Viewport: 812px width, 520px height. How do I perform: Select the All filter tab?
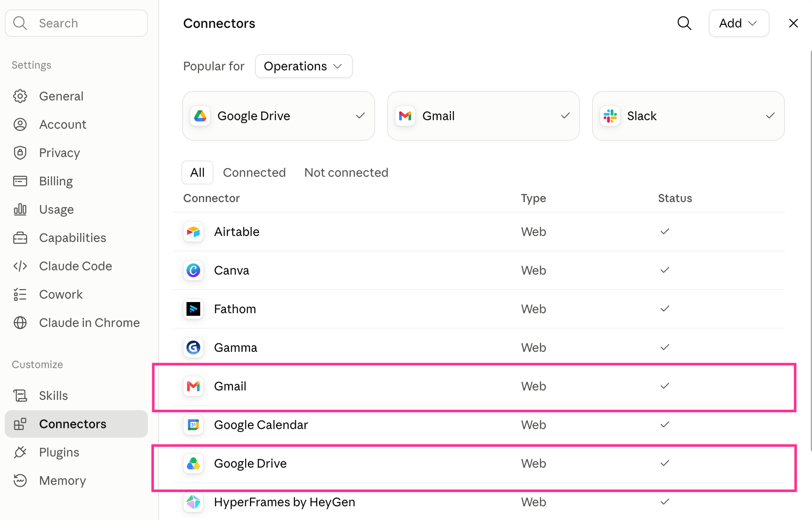coord(197,172)
